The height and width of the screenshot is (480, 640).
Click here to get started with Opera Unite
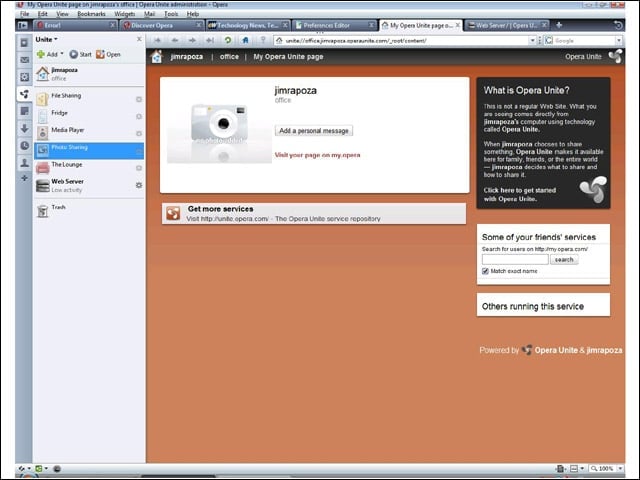[520, 194]
